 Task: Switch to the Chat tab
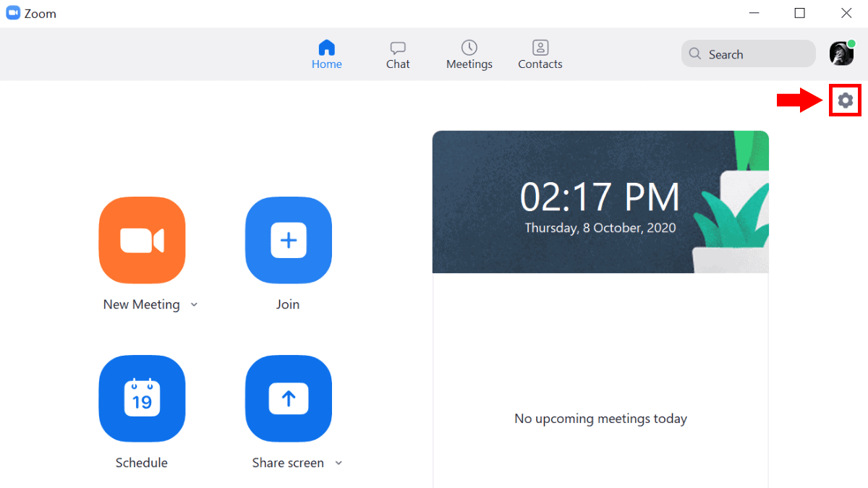[x=398, y=54]
